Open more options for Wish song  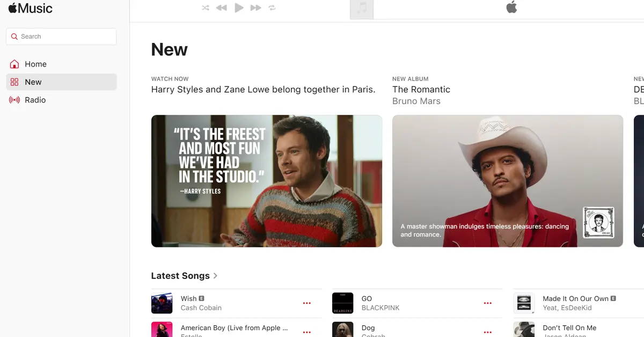[306, 303]
